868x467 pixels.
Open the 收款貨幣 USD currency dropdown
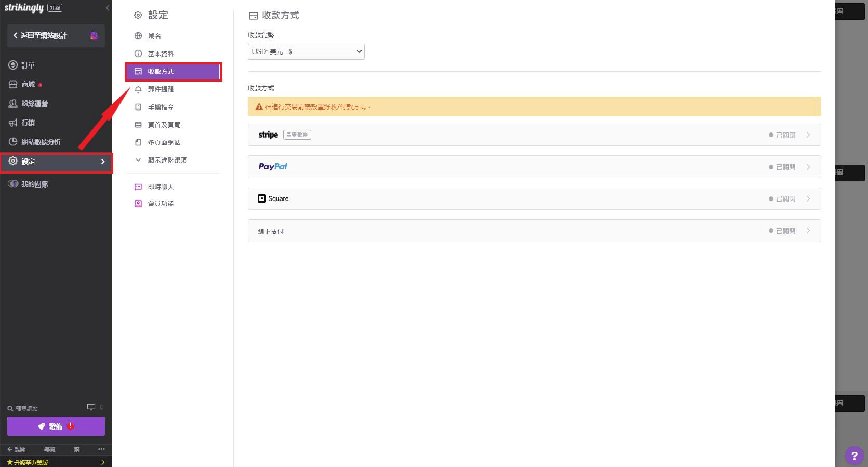306,52
